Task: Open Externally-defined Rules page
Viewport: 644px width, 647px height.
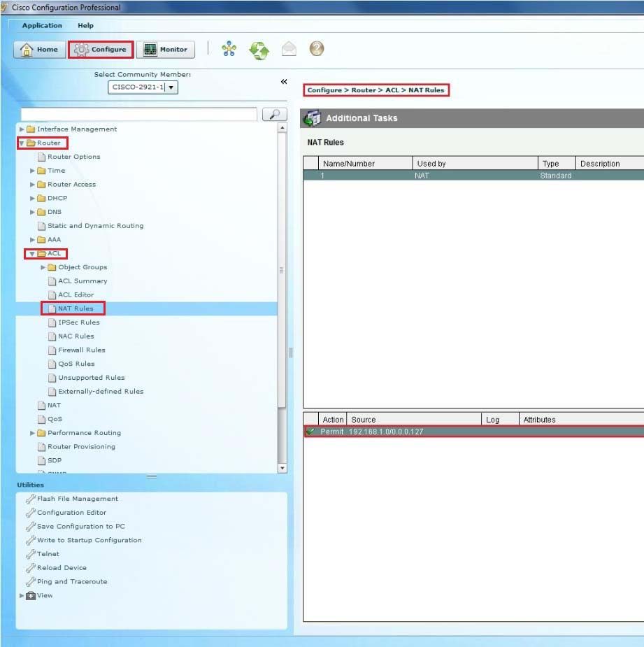Action: click(x=100, y=391)
